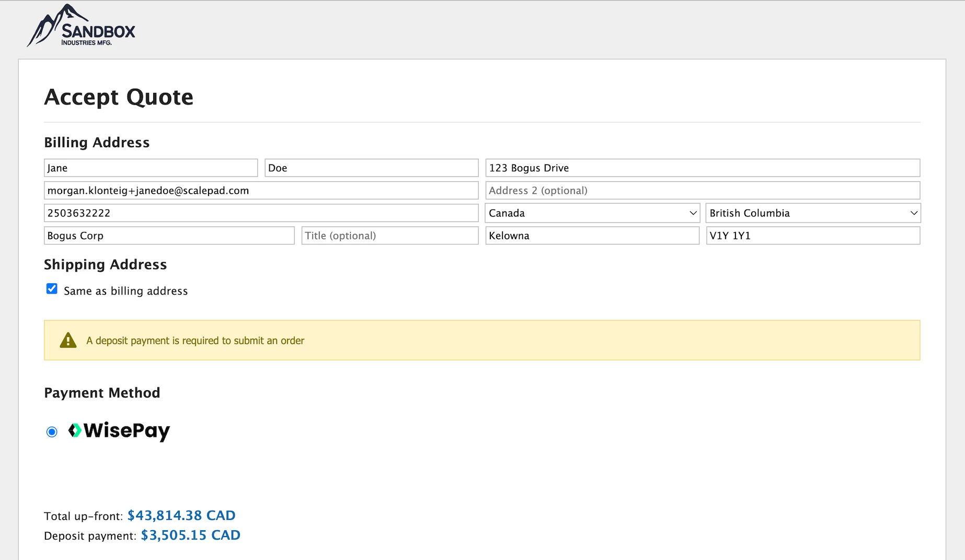Click the Sandbox Industries logo
Screen dimensions: 965x560
pos(81,26)
